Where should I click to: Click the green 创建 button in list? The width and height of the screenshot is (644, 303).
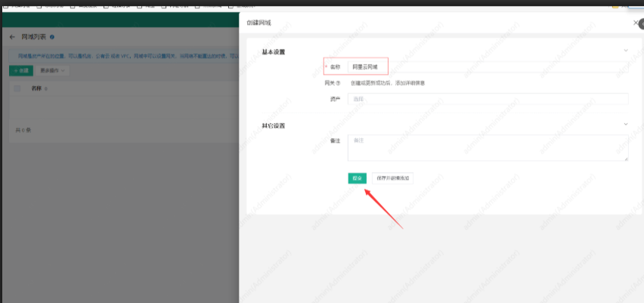20,70
